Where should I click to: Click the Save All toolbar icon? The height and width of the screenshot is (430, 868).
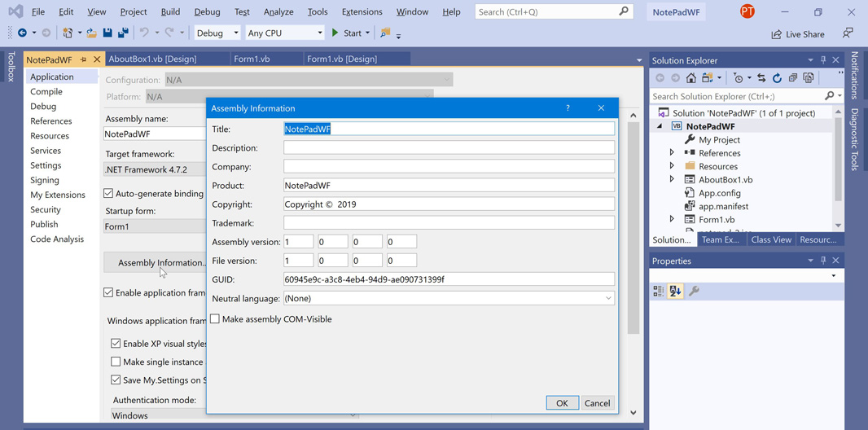[x=123, y=33]
